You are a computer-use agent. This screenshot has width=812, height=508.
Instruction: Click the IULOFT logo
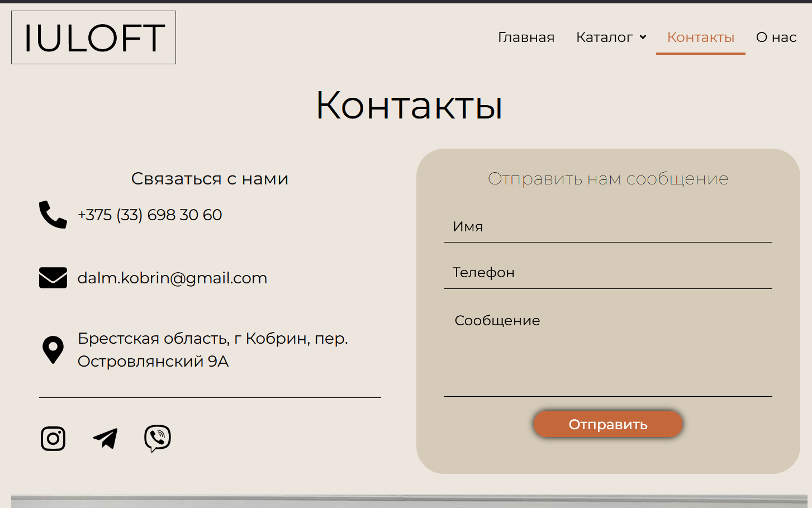click(93, 37)
